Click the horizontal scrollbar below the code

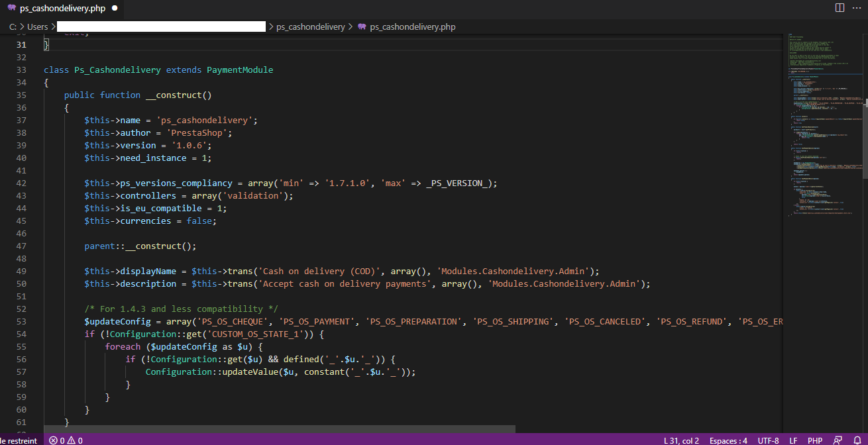[278, 429]
